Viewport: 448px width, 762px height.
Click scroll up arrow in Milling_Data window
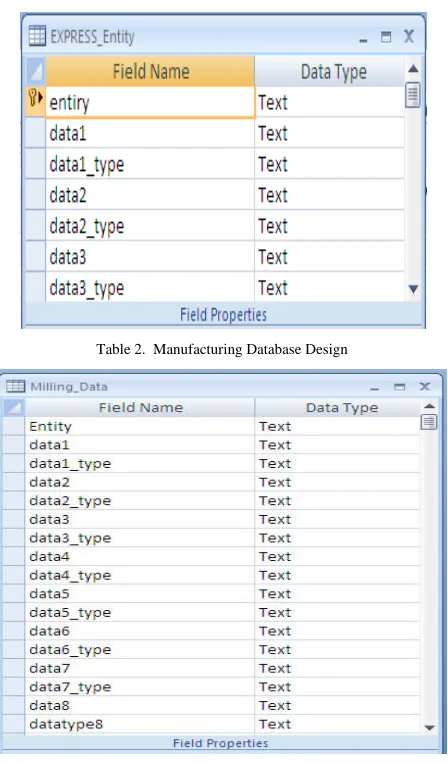click(429, 406)
